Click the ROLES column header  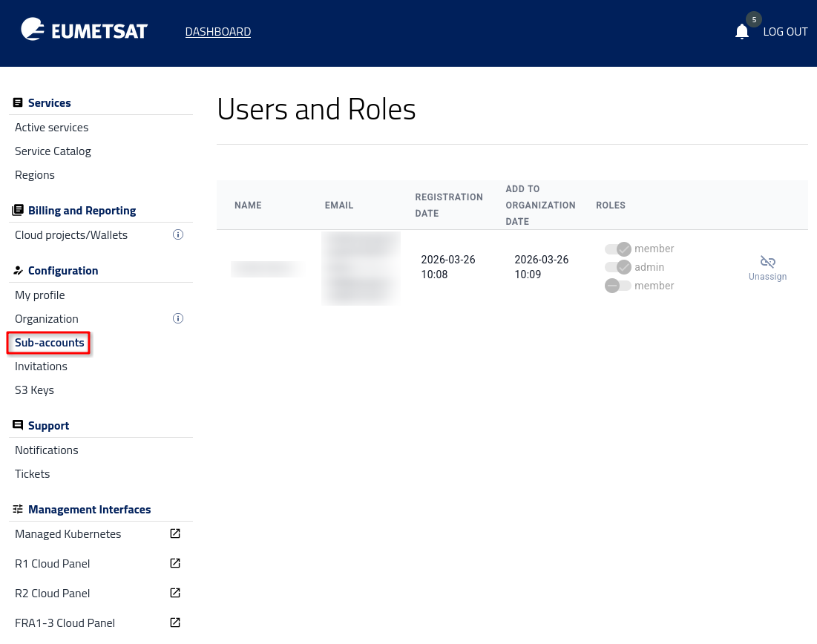[x=610, y=206]
